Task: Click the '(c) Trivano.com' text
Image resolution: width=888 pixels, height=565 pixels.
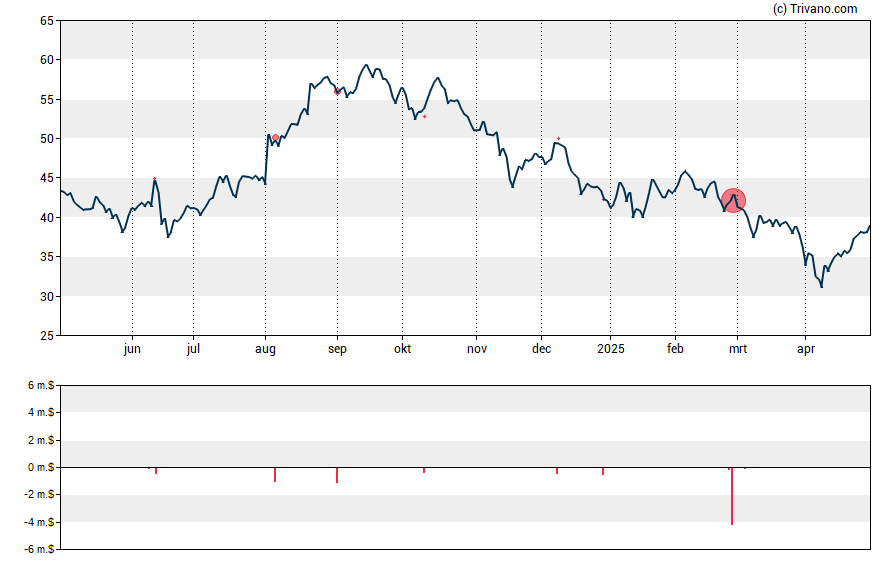Action: [x=815, y=8]
